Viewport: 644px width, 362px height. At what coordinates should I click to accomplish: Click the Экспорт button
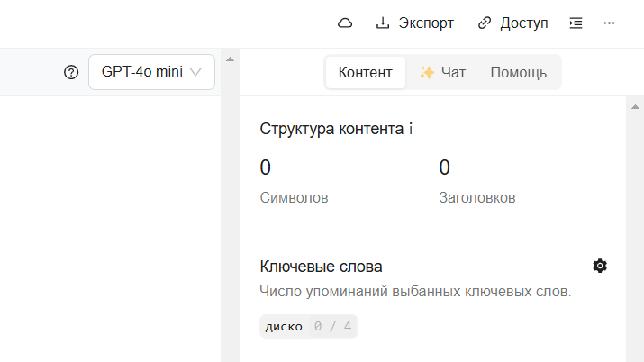(415, 23)
